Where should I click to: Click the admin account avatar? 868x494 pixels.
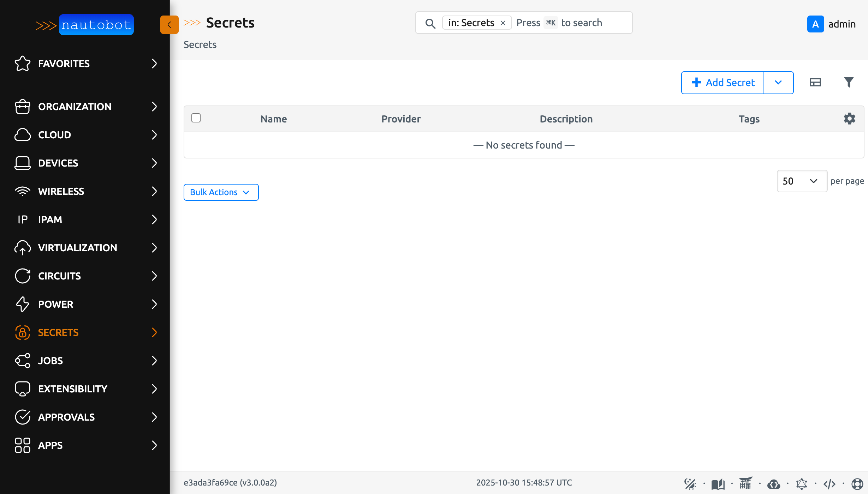[x=816, y=24]
